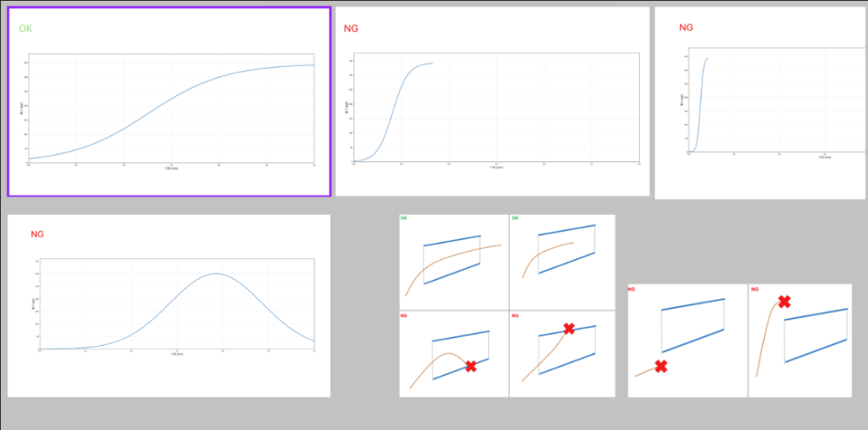
Task: Select the wide NG chart with the curve ending early
Action: 492,101
